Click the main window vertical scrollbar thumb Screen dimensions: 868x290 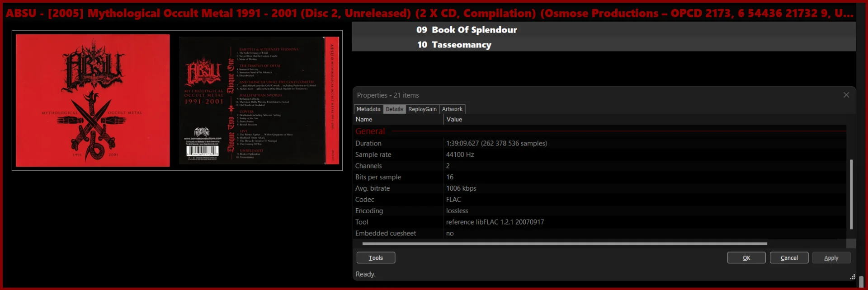(x=861, y=281)
